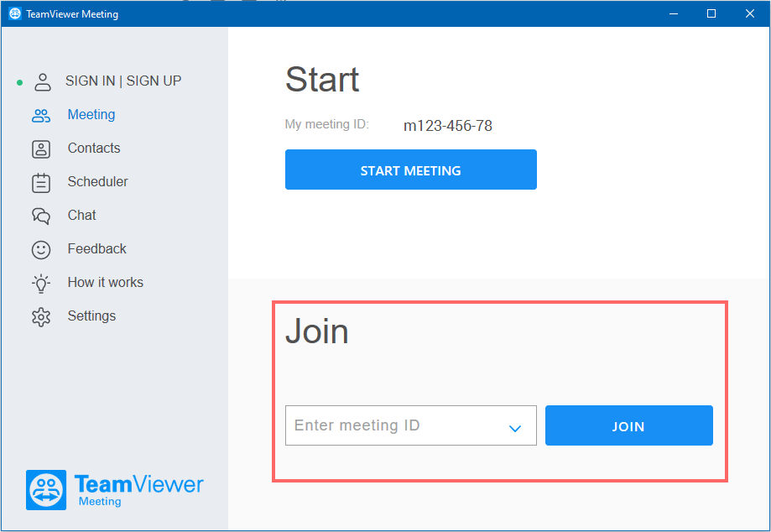Open the Contacts section
The image size is (771, 532).
(x=94, y=148)
